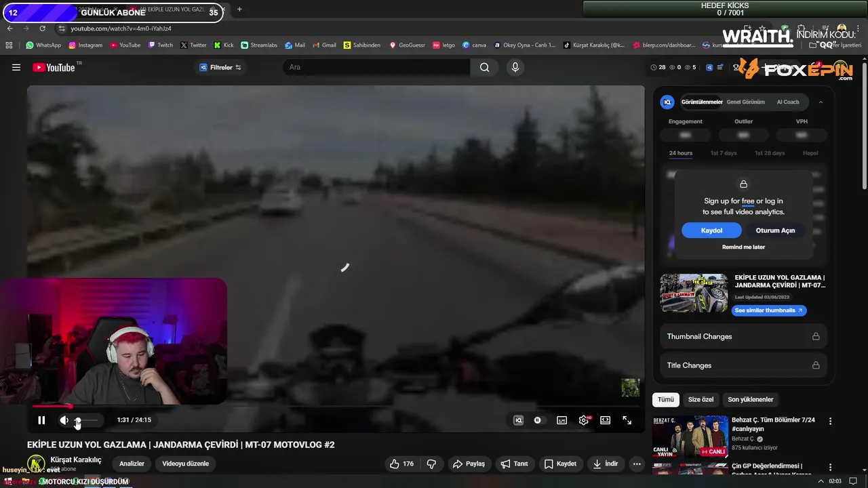Download the video with İndir
The image size is (868, 488).
[x=606, y=464]
